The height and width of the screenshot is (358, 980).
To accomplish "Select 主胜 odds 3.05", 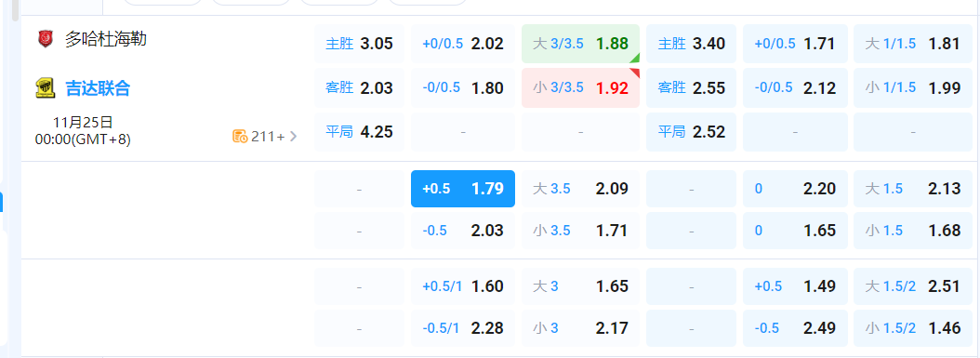I will pyautogui.click(x=360, y=44).
